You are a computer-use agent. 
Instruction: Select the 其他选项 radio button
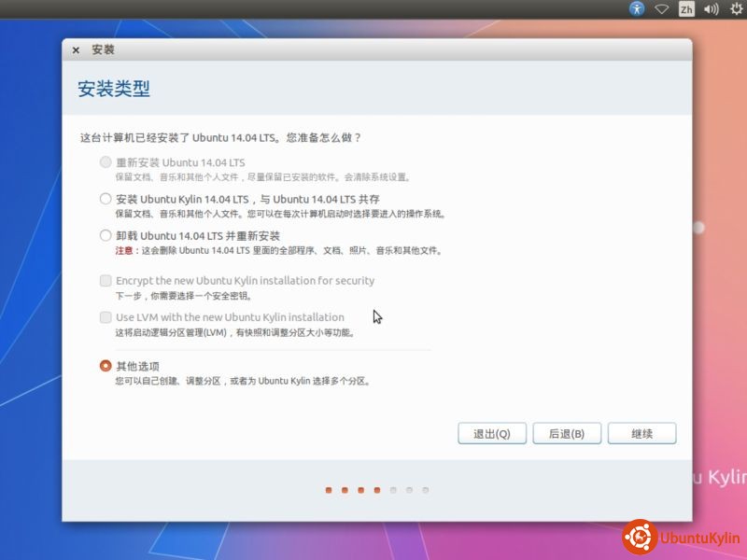[x=106, y=366]
